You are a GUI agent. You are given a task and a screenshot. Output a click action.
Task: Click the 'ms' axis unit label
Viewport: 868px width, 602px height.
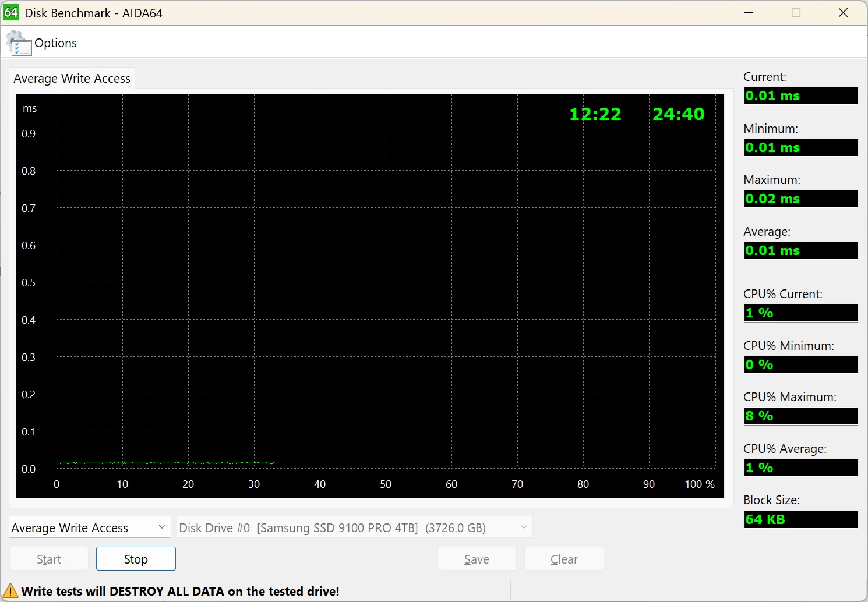30,108
